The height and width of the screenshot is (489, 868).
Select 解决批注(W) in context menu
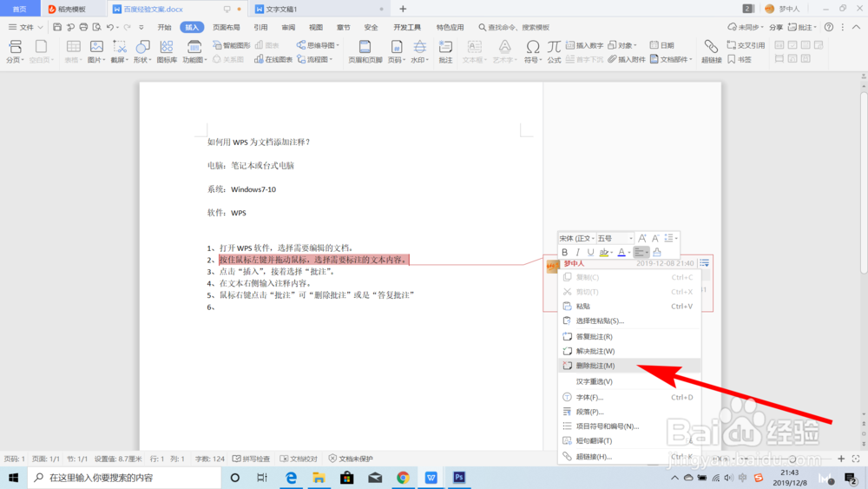click(629, 351)
